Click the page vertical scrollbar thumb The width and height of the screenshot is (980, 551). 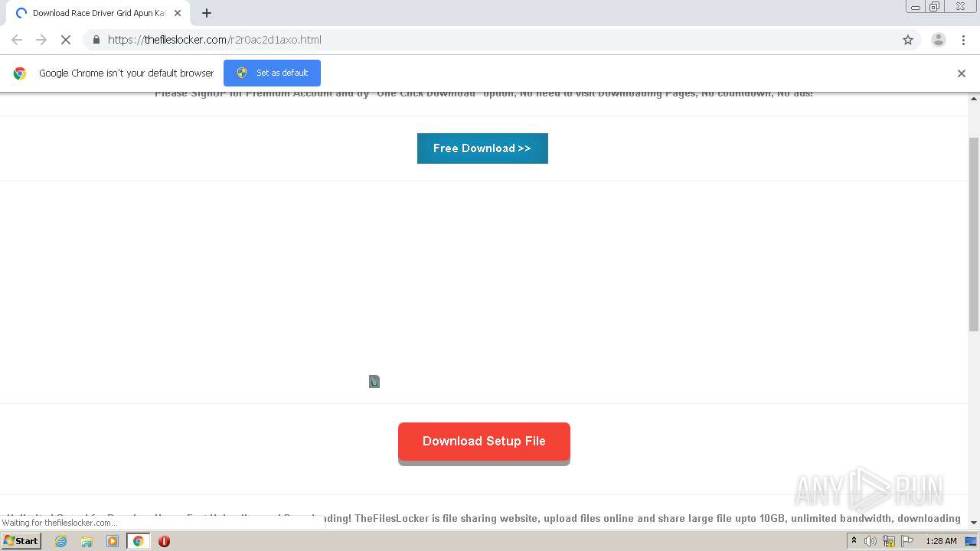pyautogui.click(x=974, y=234)
